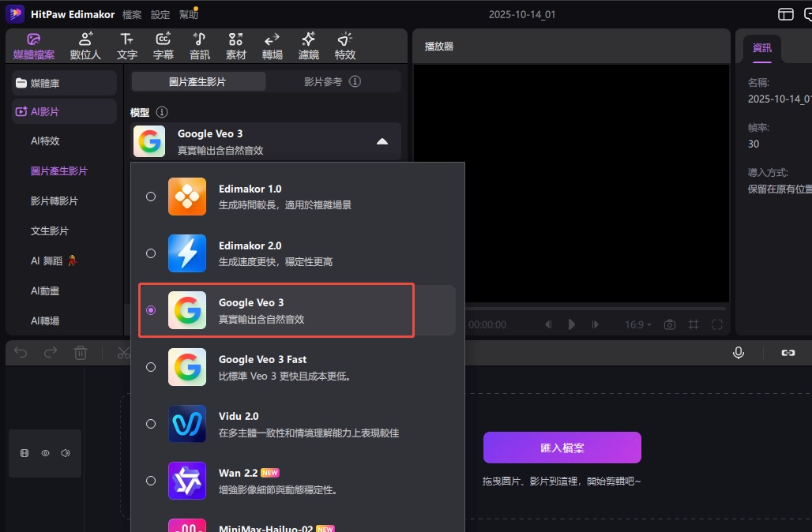Click the snapshot camera icon in player
812x532 pixels.
(670, 324)
